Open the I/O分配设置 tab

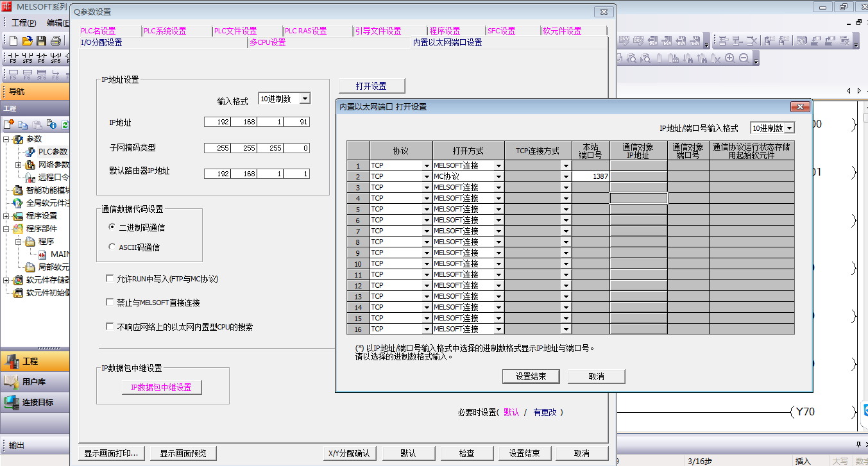coord(101,43)
